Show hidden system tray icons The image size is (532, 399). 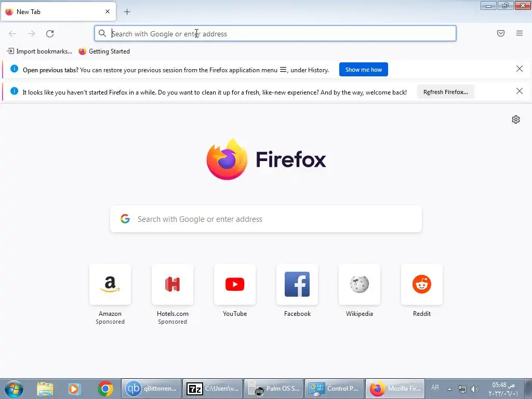[449, 389]
